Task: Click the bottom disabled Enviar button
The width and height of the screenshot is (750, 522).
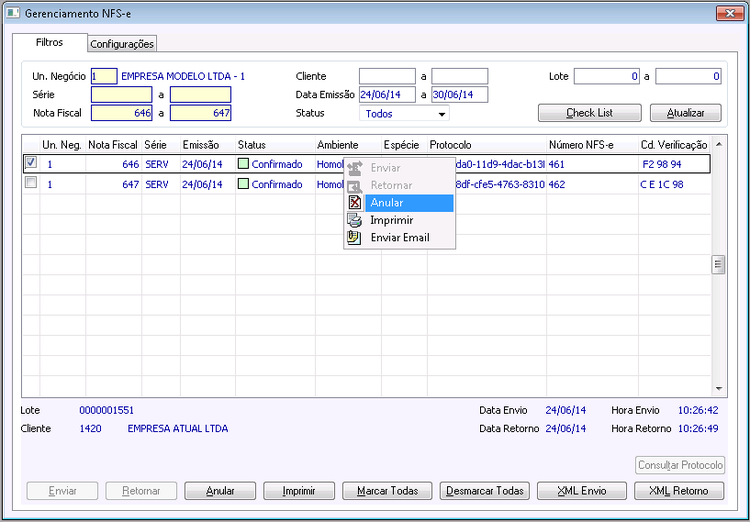Action: [63, 491]
